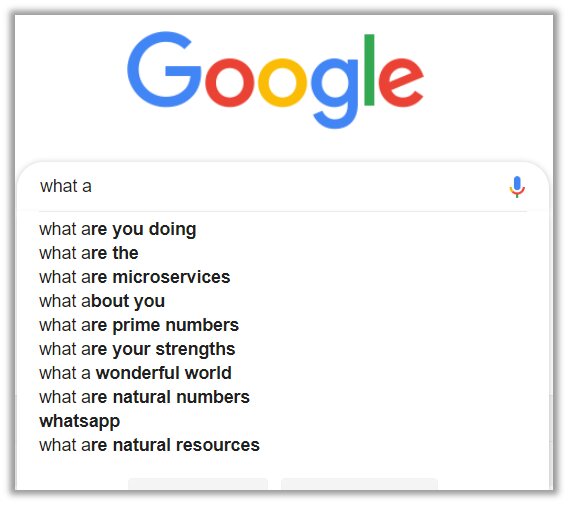
Task: Click the yellow letter o in the Google logo
Action: [283, 82]
